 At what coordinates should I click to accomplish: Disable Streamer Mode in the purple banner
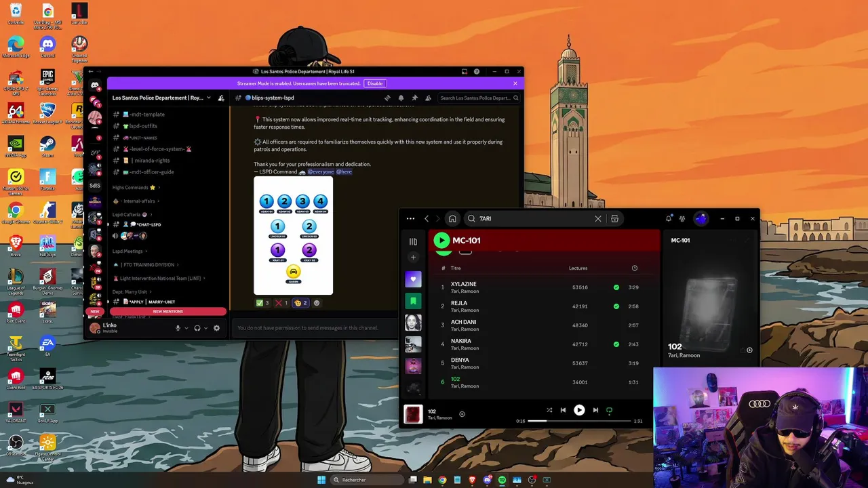coord(375,83)
